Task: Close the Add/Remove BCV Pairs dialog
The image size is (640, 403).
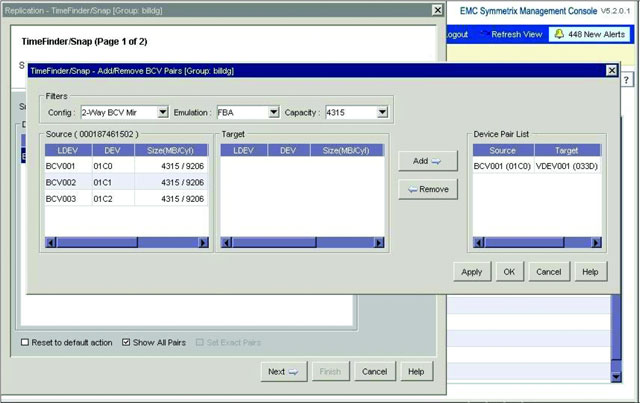Action: (x=612, y=71)
